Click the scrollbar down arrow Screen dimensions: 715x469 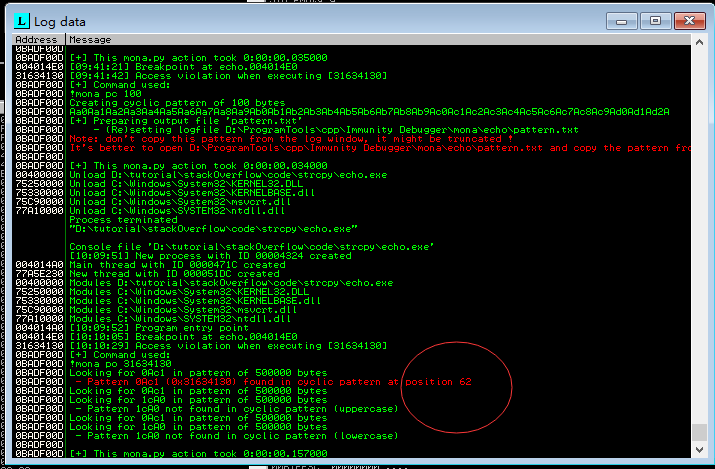pos(699,450)
